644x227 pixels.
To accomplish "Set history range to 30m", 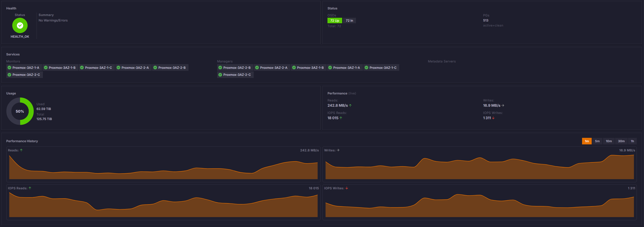I will tap(621, 141).
